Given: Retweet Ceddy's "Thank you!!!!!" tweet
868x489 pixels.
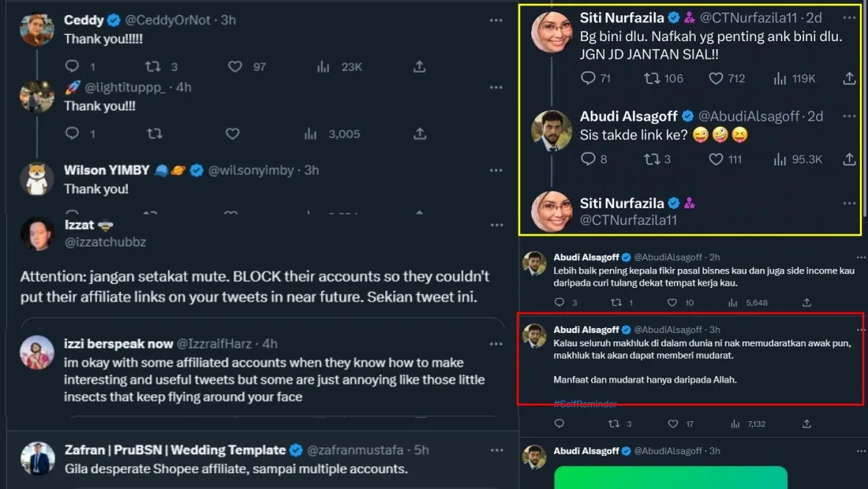Looking at the screenshot, I should pos(155,67).
